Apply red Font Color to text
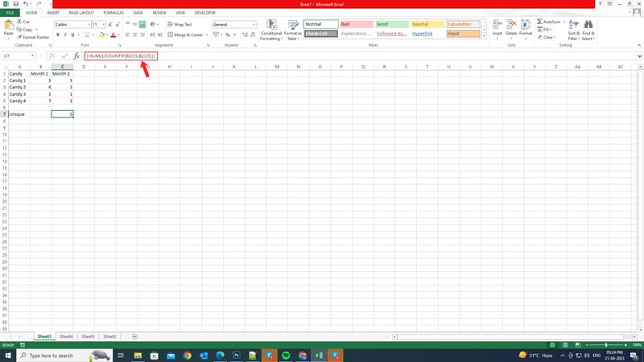This screenshot has width=644, height=362. [114, 35]
